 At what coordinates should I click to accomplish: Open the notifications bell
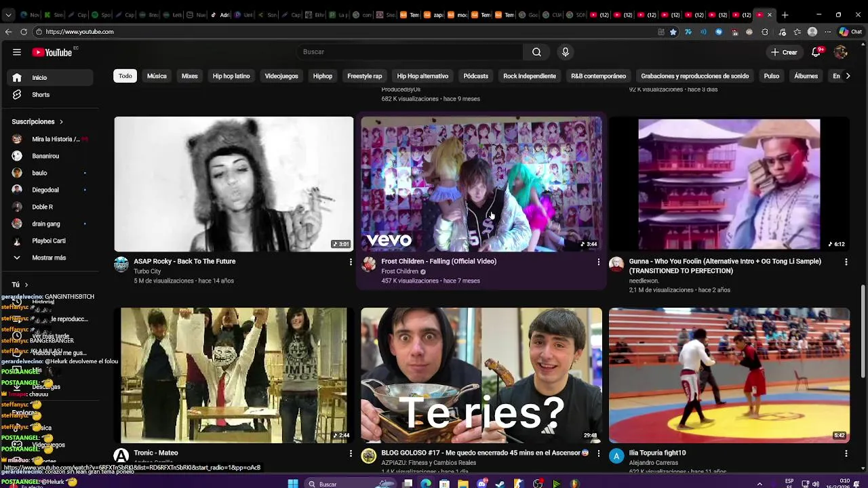(816, 52)
